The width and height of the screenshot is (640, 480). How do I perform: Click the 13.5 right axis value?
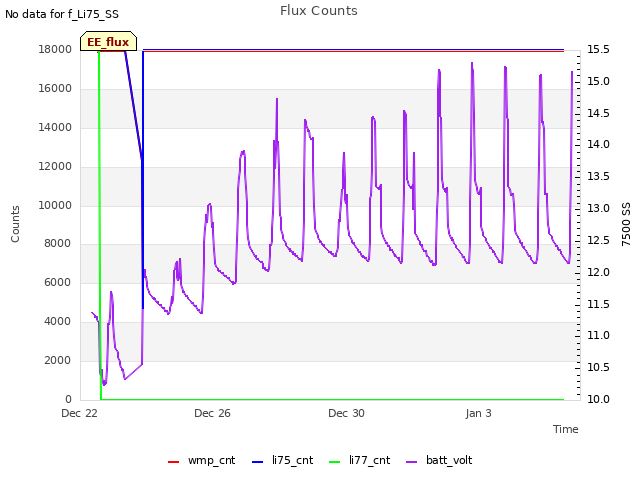(x=598, y=176)
